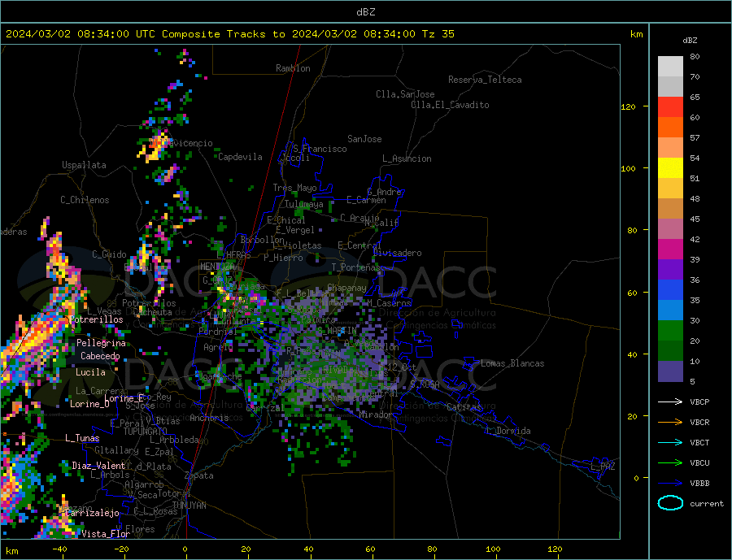Click the S_ROSA place label
Viewport: 732px width, 560px height.
coord(425,384)
